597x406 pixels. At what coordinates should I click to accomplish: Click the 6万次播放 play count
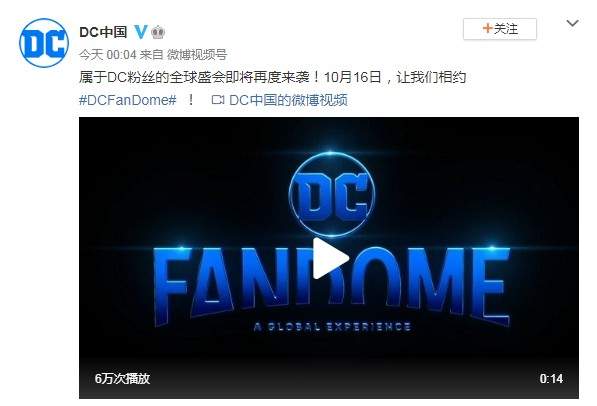122,379
